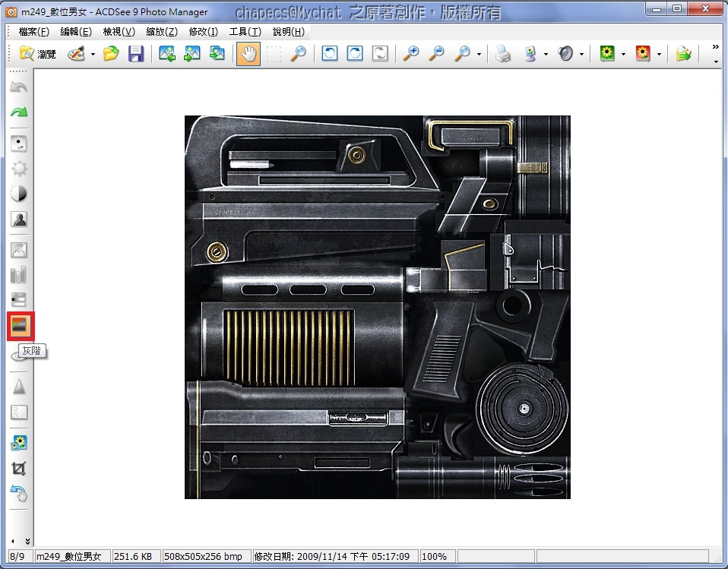Select the crop tool
The height and width of the screenshot is (569, 728).
pos(19,468)
